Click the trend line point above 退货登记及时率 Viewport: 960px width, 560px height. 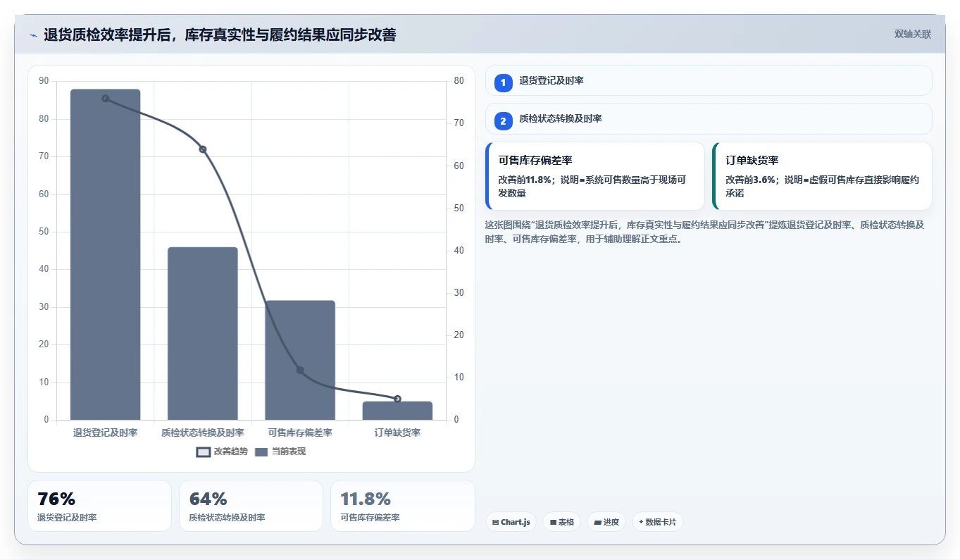[105, 99]
